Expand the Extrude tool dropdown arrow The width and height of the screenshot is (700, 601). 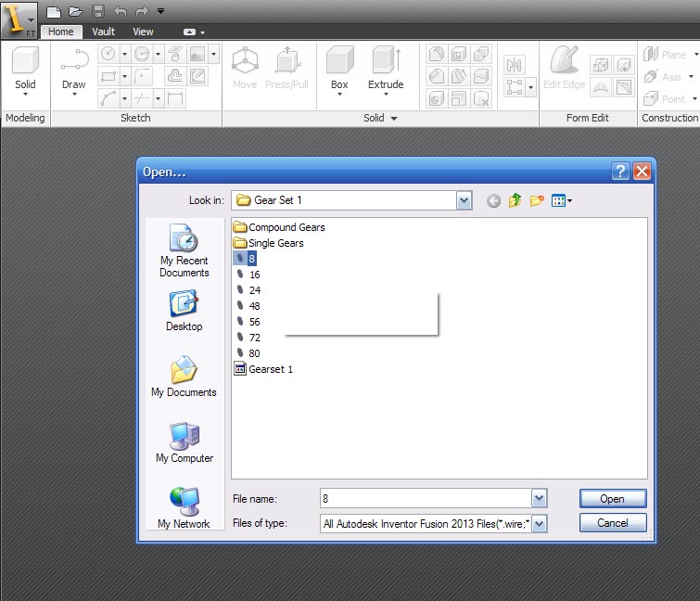(387, 95)
